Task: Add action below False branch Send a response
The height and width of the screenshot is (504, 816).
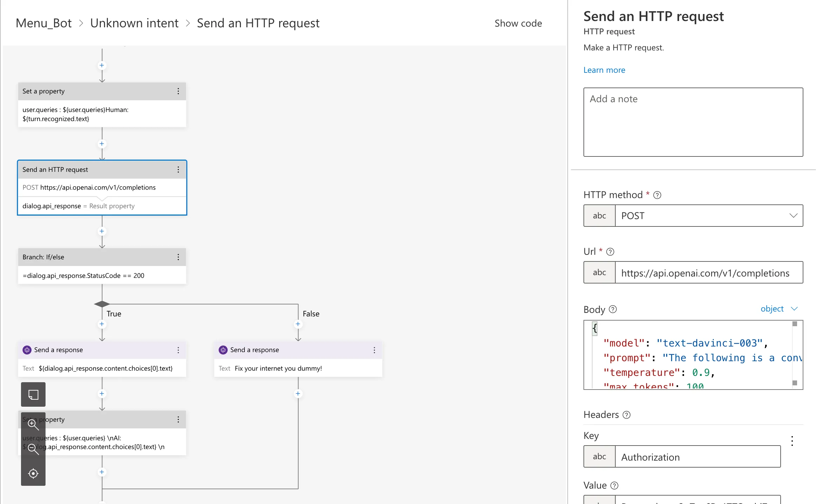Action: pyautogui.click(x=298, y=394)
